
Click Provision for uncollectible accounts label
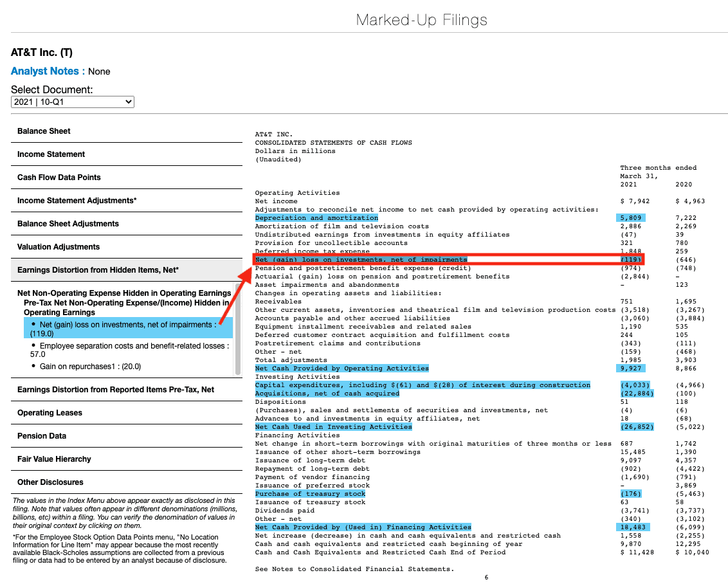tap(331, 242)
